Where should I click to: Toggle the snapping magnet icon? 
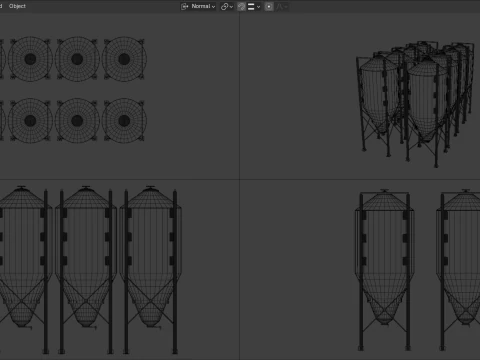[241, 6]
